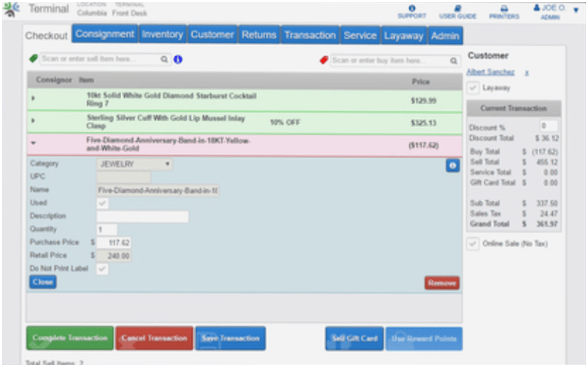The image size is (588, 367).
Task: Click the red Remove button
Action: click(x=442, y=283)
